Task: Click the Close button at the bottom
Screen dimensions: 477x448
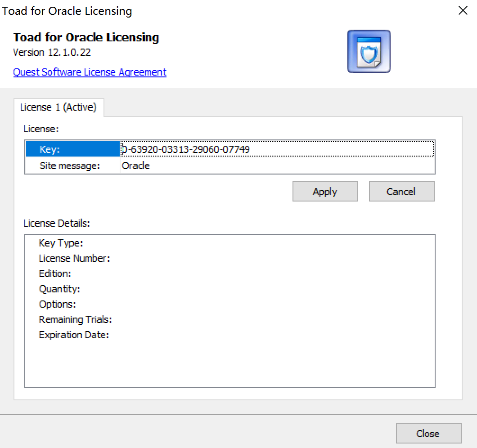Action: (428, 433)
